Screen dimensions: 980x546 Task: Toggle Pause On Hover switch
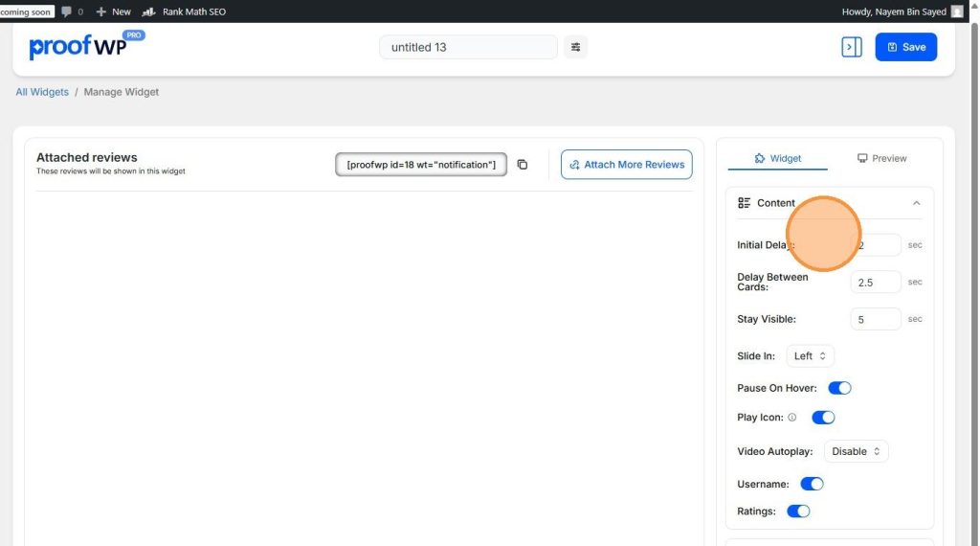point(839,388)
